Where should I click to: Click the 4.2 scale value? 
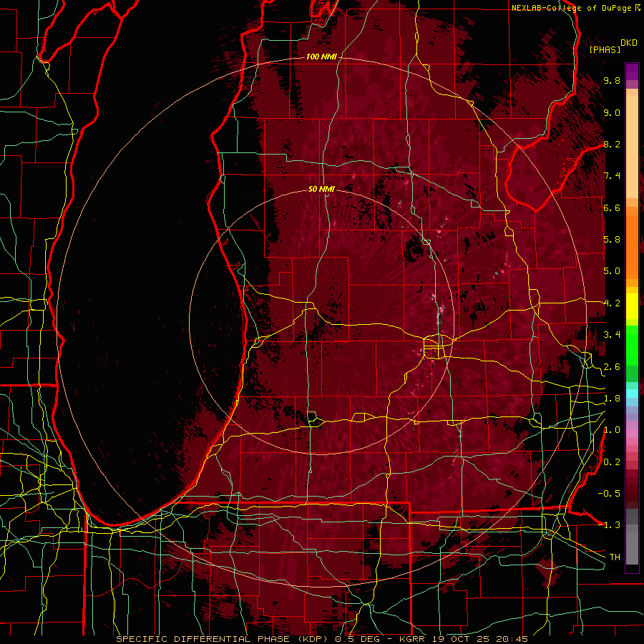612,303
